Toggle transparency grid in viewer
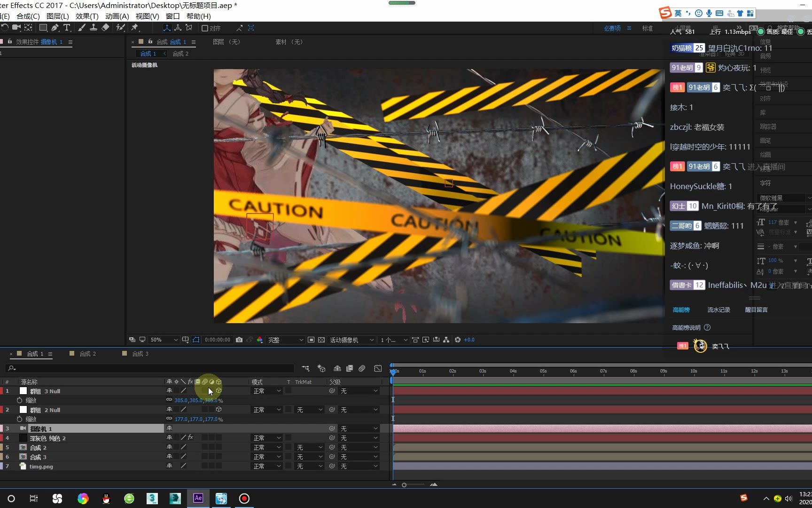The width and height of the screenshot is (812, 508). tap(321, 340)
